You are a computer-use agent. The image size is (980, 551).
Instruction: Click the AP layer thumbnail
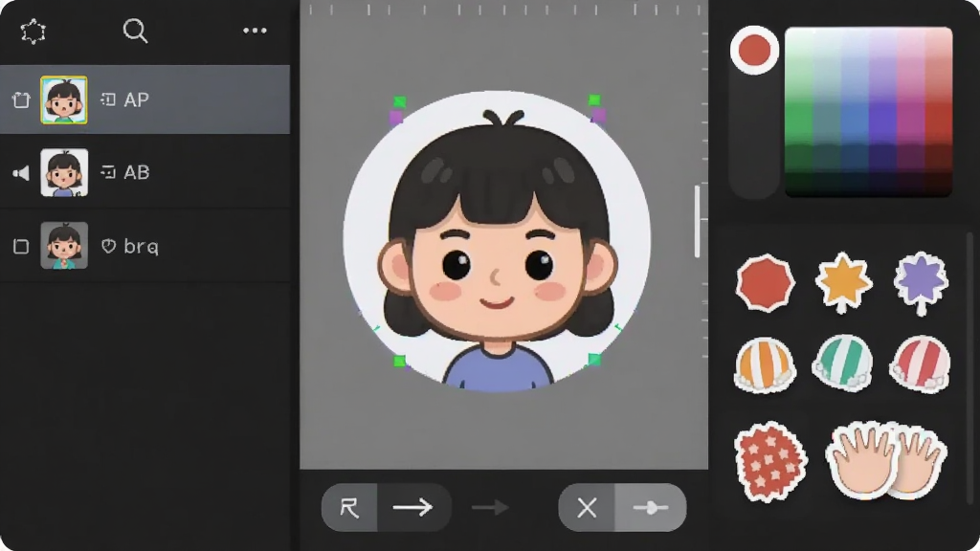(64, 99)
